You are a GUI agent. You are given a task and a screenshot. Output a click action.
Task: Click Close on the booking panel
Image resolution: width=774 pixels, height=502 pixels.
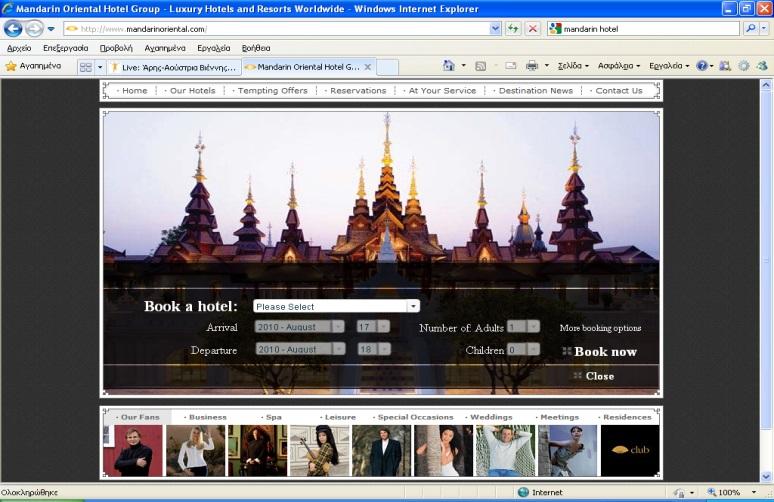pyautogui.click(x=594, y=376)
